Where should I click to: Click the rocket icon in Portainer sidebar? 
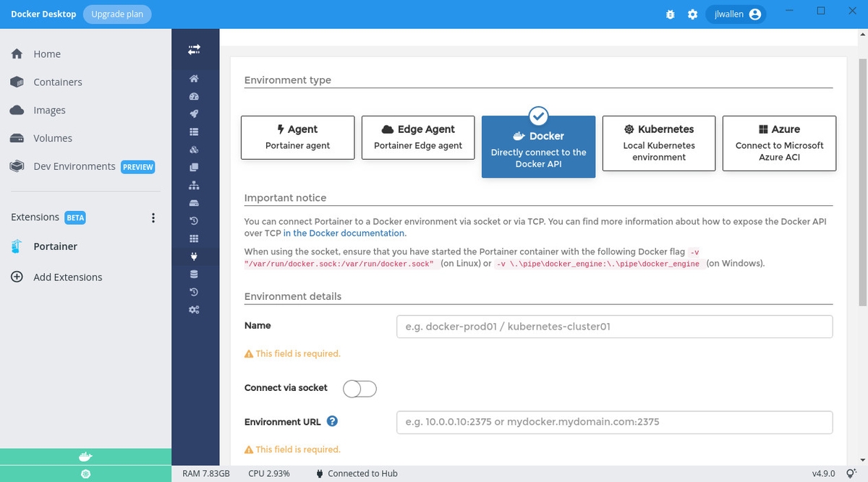pos(194,114)
